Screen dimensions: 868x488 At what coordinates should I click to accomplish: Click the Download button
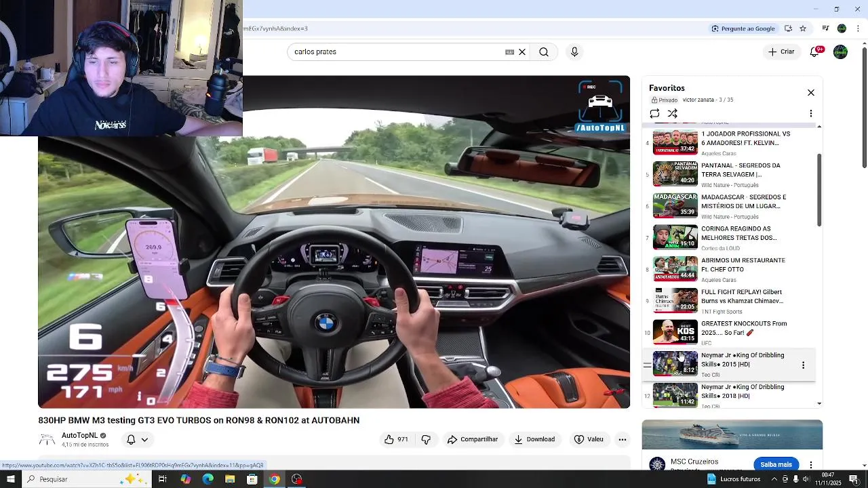[534, 439]
